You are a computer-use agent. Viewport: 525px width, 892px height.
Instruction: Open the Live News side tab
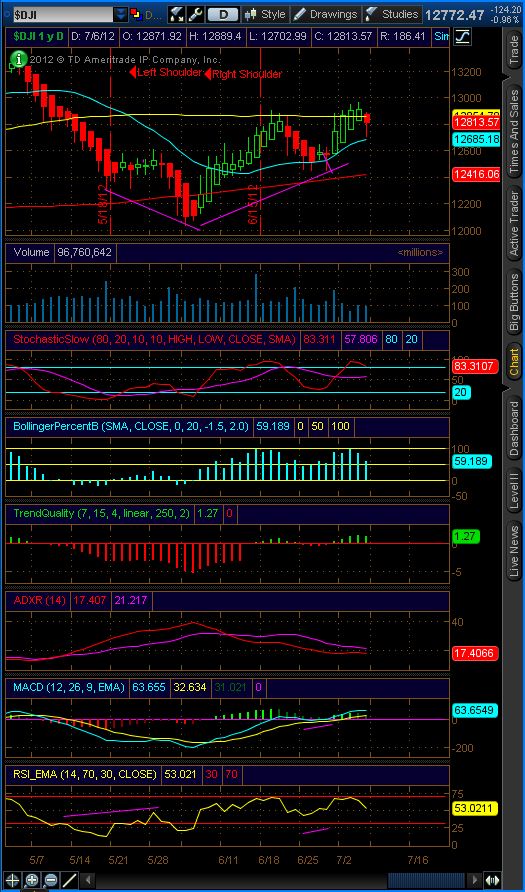coord(514,551)
